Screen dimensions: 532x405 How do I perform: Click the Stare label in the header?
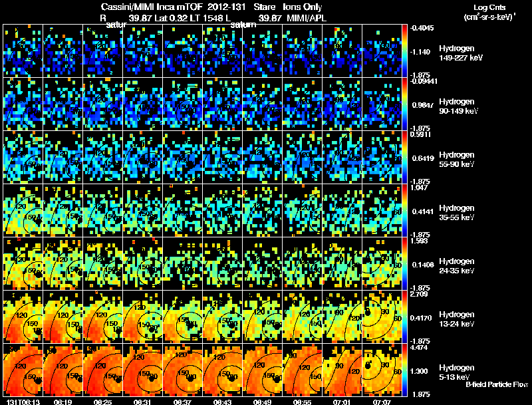(x=264, y=7)
